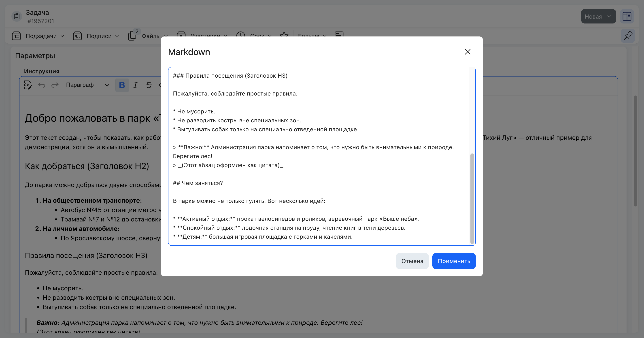Click the Markdown text area scrollbar
This screenshot has height=338, width=644.
click(472, 198)
